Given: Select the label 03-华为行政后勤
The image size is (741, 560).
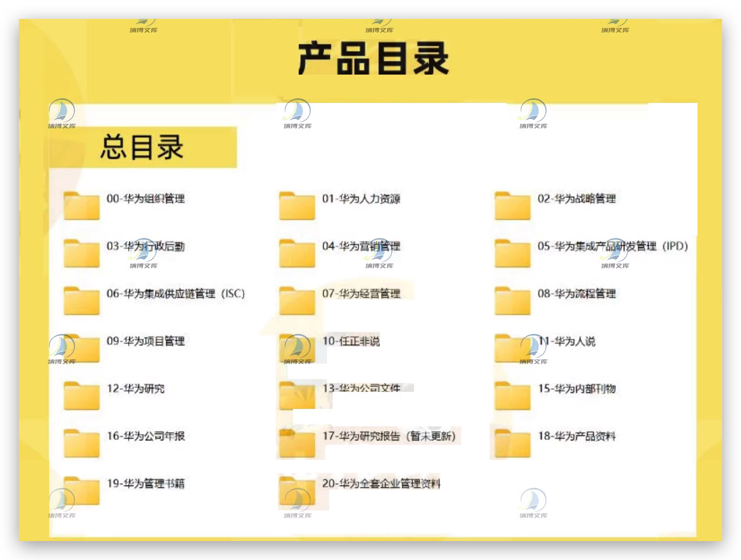Looking at the screenshot, I should pos(146,246).
